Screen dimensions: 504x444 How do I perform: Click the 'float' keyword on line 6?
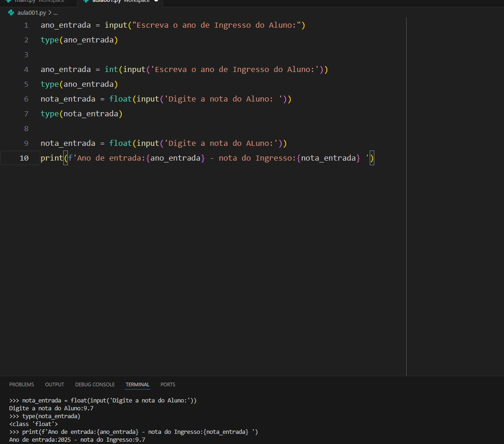[120, 99]
